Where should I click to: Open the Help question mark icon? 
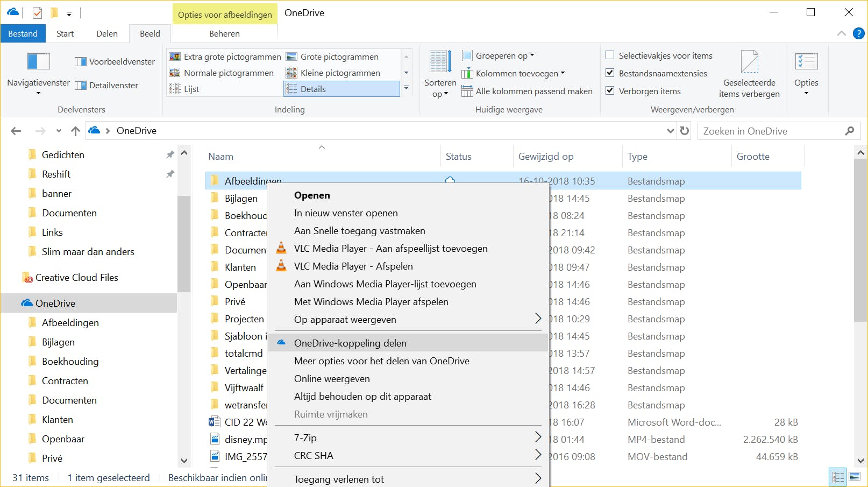pos(859,33)
